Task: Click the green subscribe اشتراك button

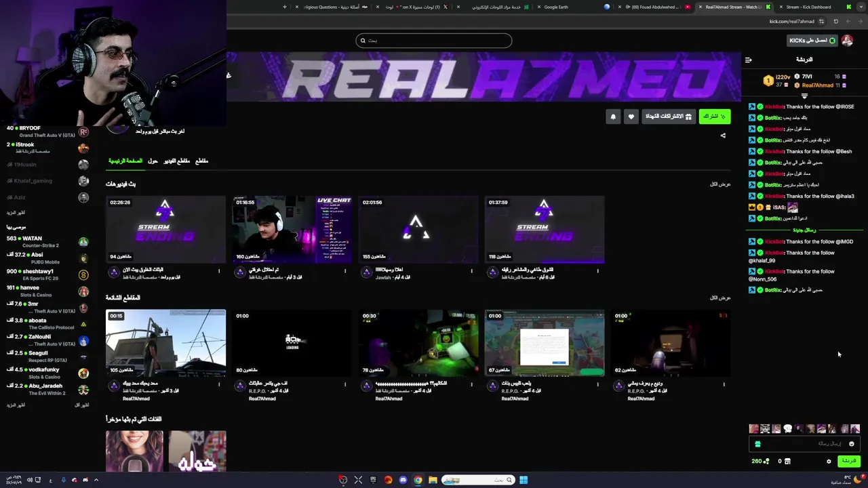Action: click(x=715, y=117)
